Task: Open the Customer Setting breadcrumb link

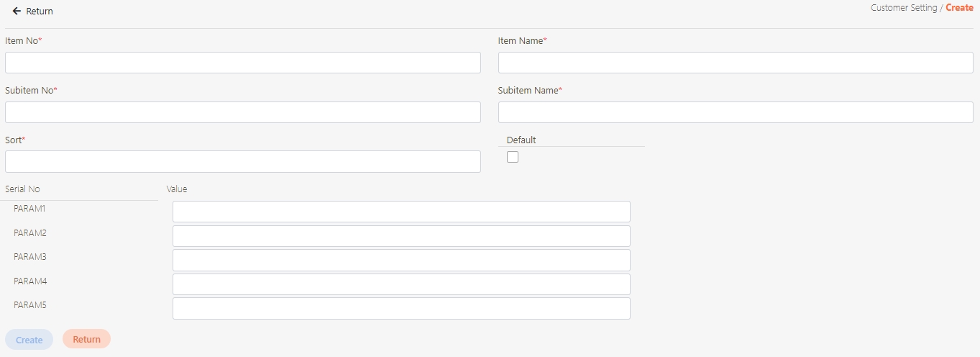Action: tap(903, 8)
